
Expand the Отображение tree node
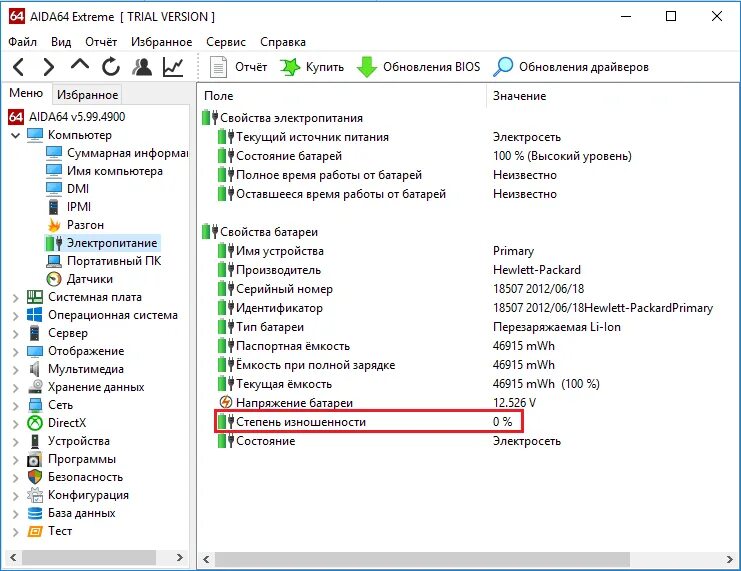point(16,352)
